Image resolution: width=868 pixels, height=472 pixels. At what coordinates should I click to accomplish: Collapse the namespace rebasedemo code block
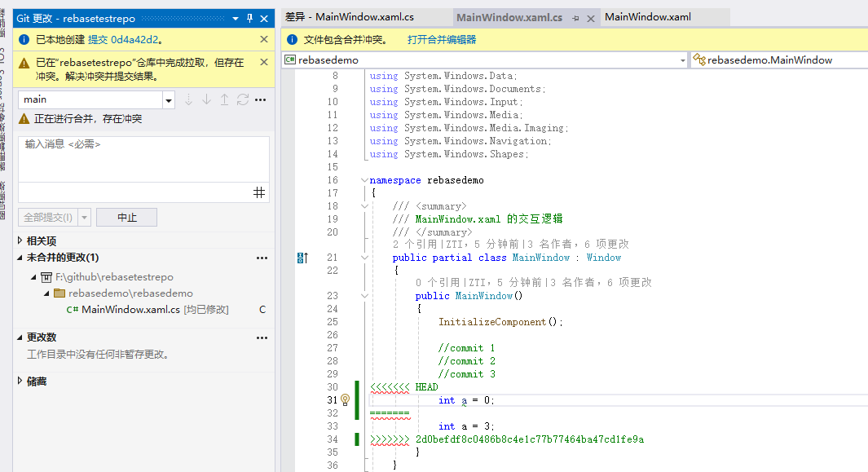point(364,180)
